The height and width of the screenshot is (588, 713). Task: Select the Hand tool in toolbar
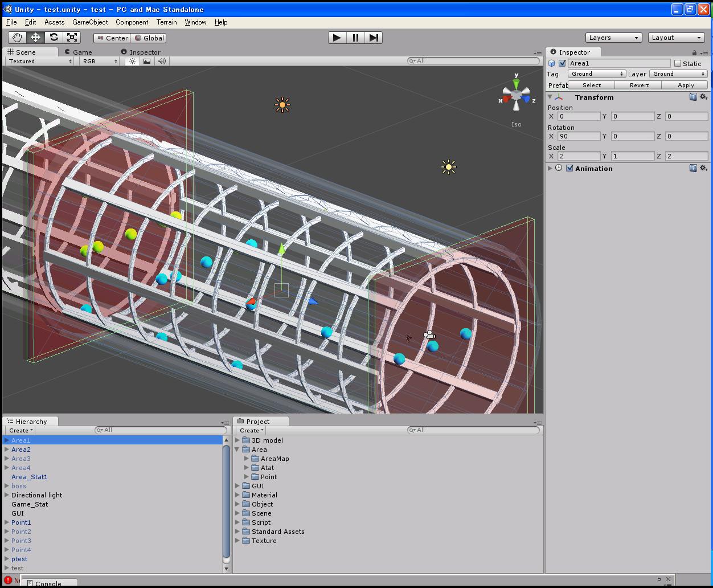(x=17, y=38)
